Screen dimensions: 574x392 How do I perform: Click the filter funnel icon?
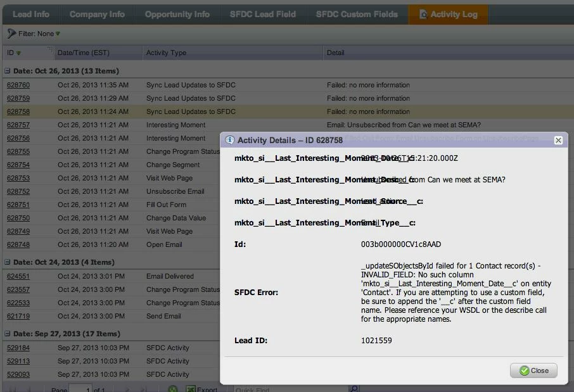(11, 34)
